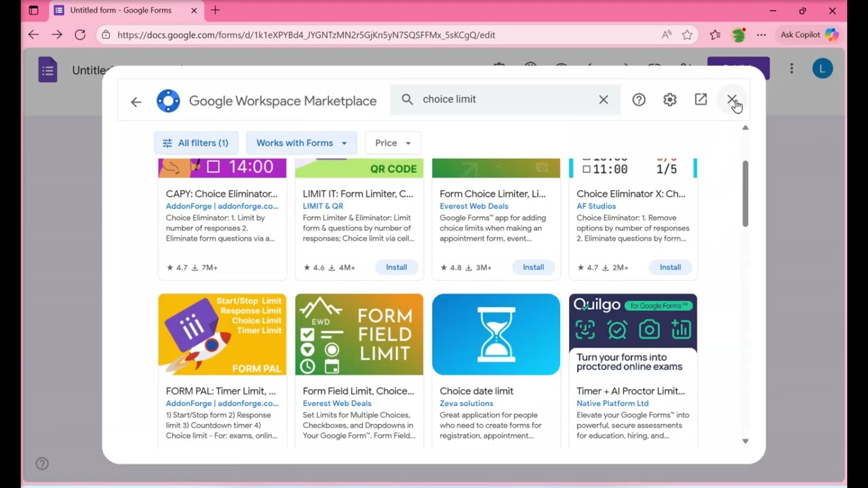The image size is (868, 488).
Task: Open the Google account avatar L
Action: (823, 68)
